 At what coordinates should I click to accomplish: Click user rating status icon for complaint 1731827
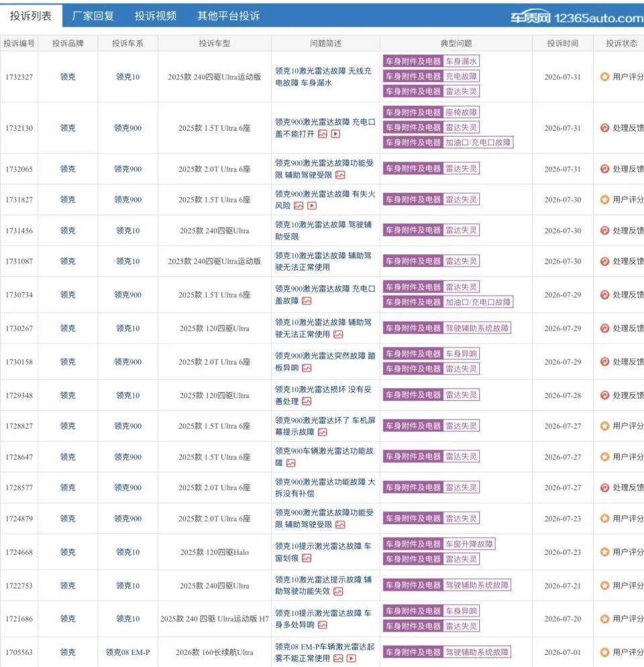pyautogui.click(x=604, y=200)
